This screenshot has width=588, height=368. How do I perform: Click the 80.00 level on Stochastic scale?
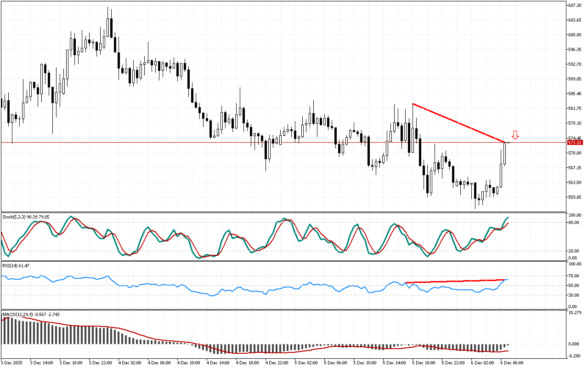click(x=574, y=223)
